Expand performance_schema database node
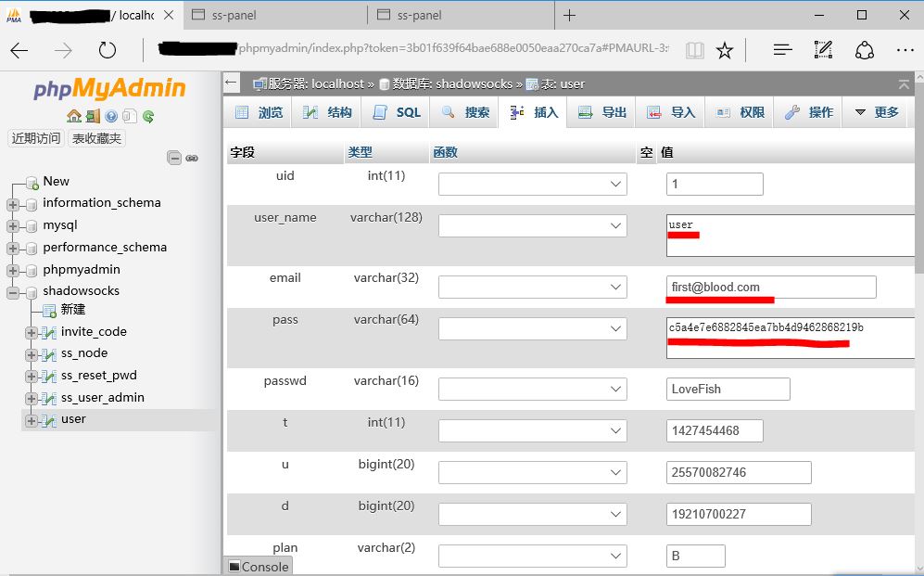Image resolution: width=924 pixels, height=576 pixels. tap(12, 249)
